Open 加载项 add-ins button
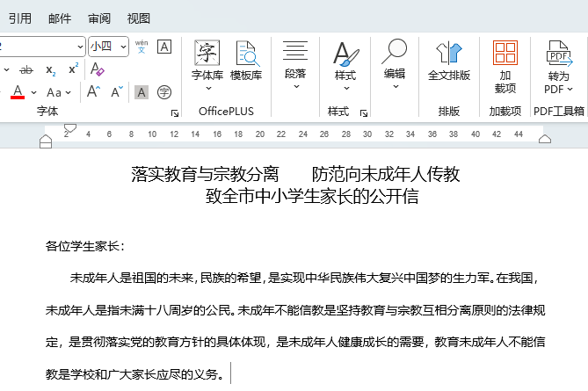This screenshot has height=391, width=588. click(505, 67)
